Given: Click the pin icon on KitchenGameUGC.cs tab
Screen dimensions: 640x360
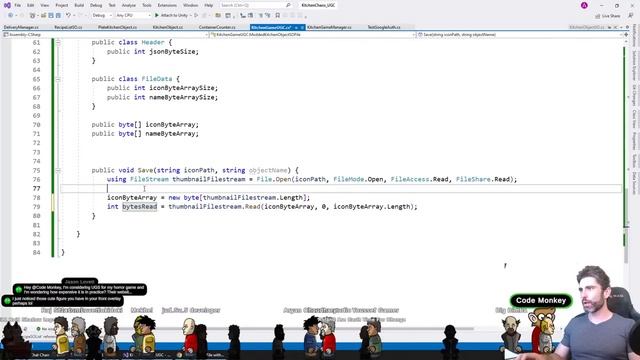Looking at the screenshot, I should tap(296, 27).
